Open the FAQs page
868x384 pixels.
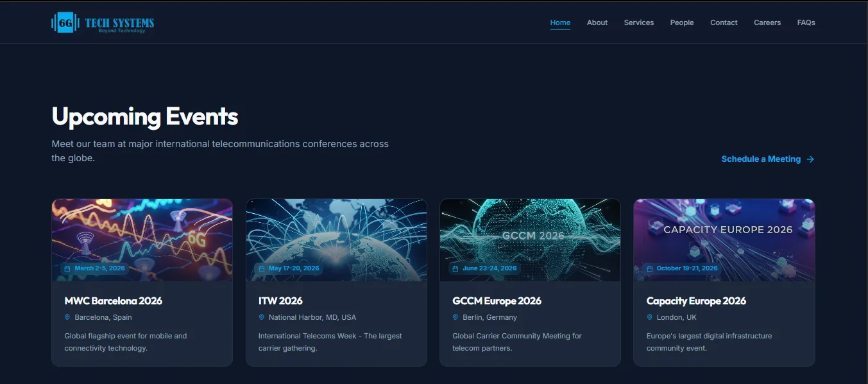point(806,22)
